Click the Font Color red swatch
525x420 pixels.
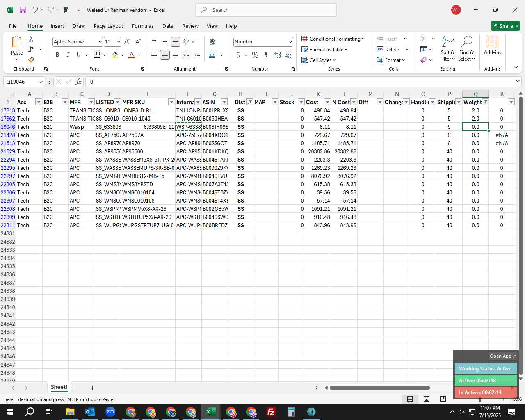pos(132,55)
